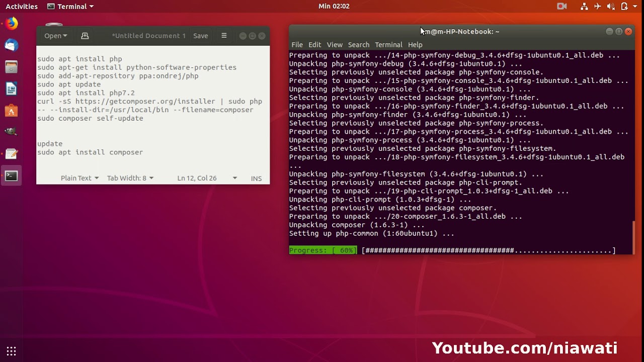Click the hash-mark progress bar in terminal
Screen dimensions: 644x362
pos(489,250)
